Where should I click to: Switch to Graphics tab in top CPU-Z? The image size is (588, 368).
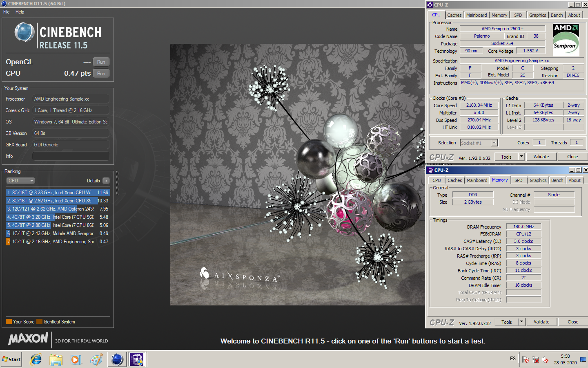pyautogui.click(x=538, y=15)
